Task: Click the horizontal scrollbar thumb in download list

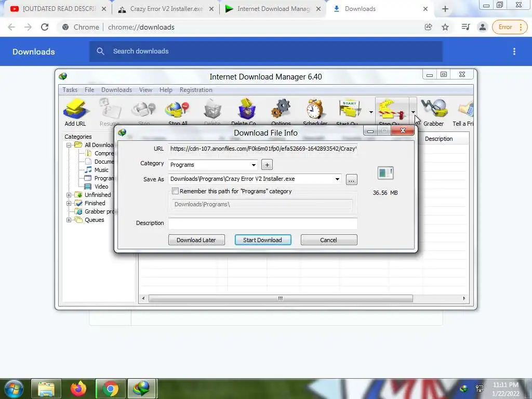Action: click(x=281, y=299)
